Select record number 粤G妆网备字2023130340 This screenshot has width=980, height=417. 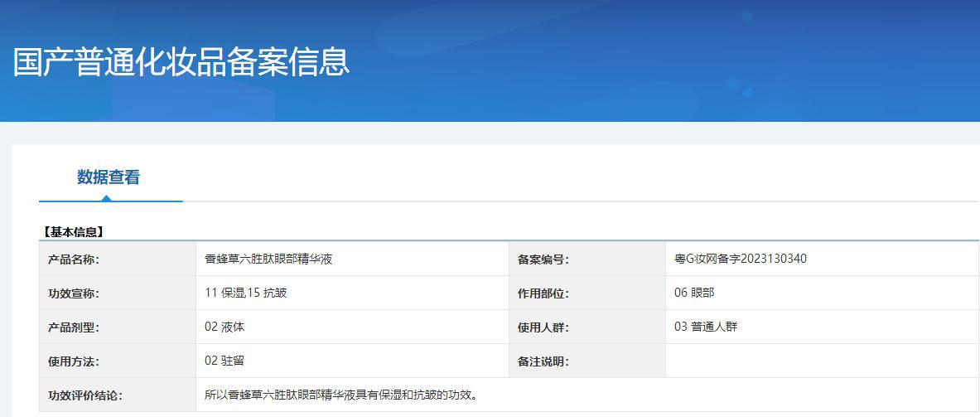point(741,258)
